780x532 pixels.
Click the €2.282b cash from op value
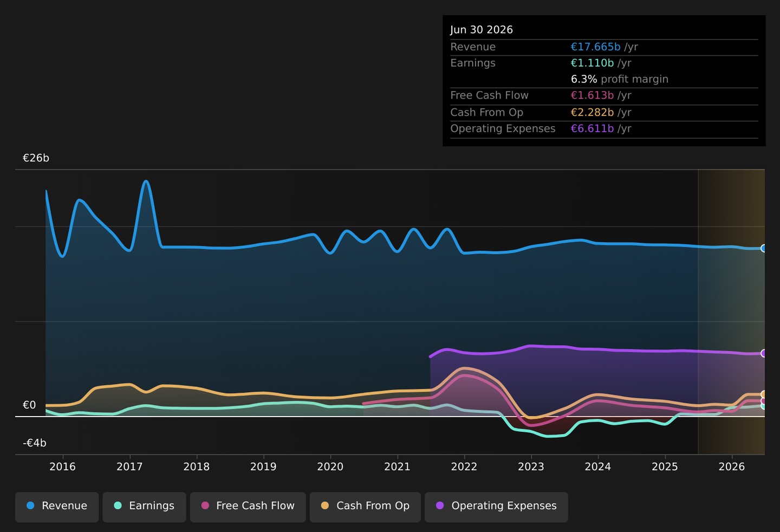[x=592, y=112]
